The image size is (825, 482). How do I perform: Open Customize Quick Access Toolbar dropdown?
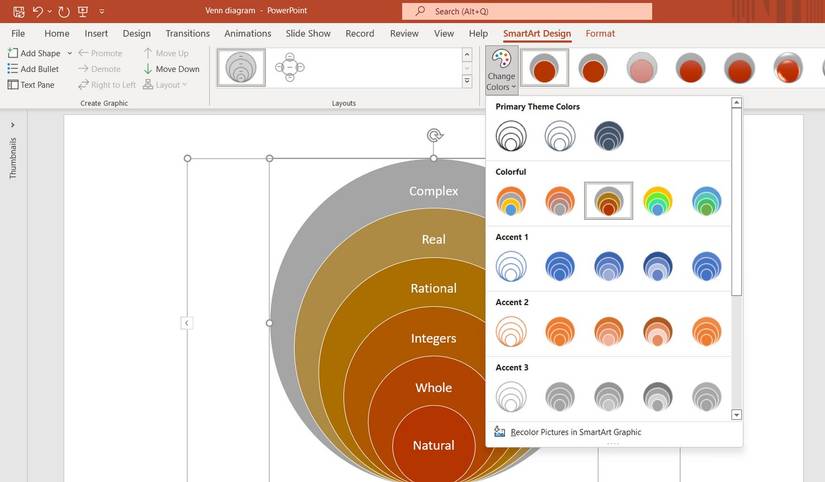[102, 12]
